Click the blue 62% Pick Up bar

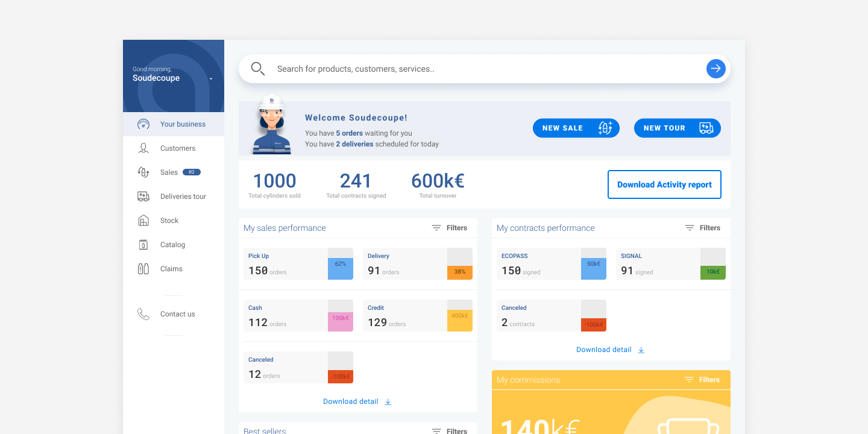pos(341,269)
